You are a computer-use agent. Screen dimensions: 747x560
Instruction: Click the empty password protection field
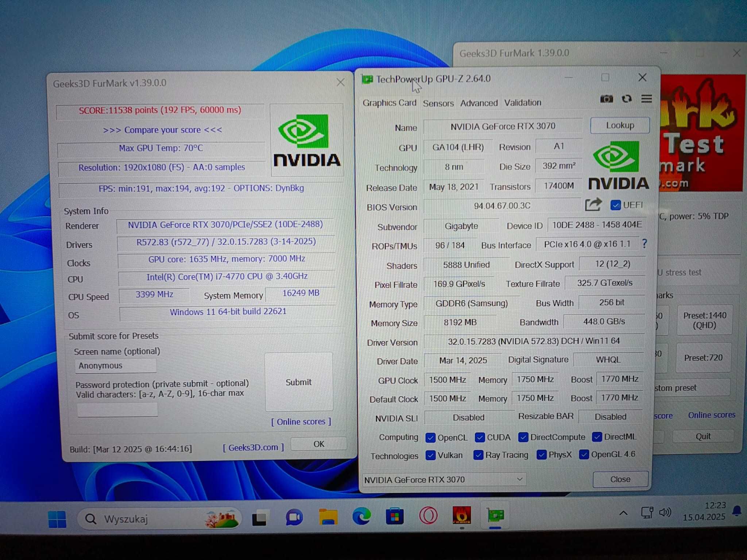click(x=117, y=410)
